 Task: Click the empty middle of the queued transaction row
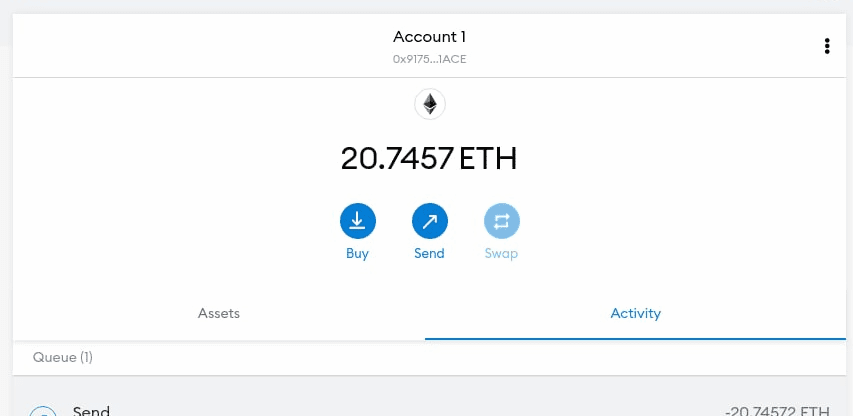400,405
